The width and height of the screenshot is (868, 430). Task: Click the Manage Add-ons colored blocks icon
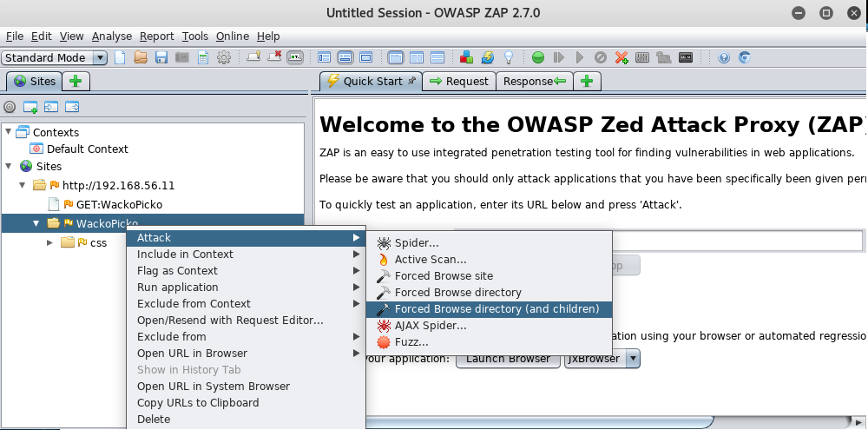pyautogui.click(x=466, y=57)
